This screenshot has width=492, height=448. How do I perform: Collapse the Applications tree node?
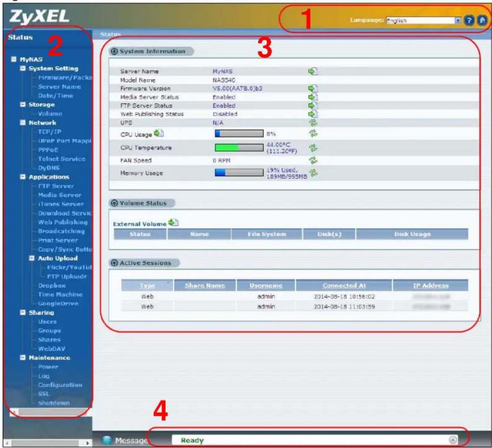coord(22,176)
